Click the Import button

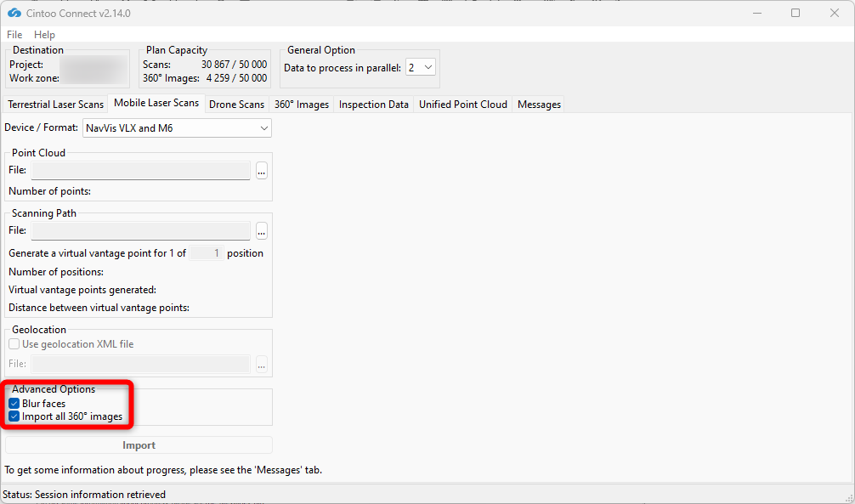coord(139,445)
